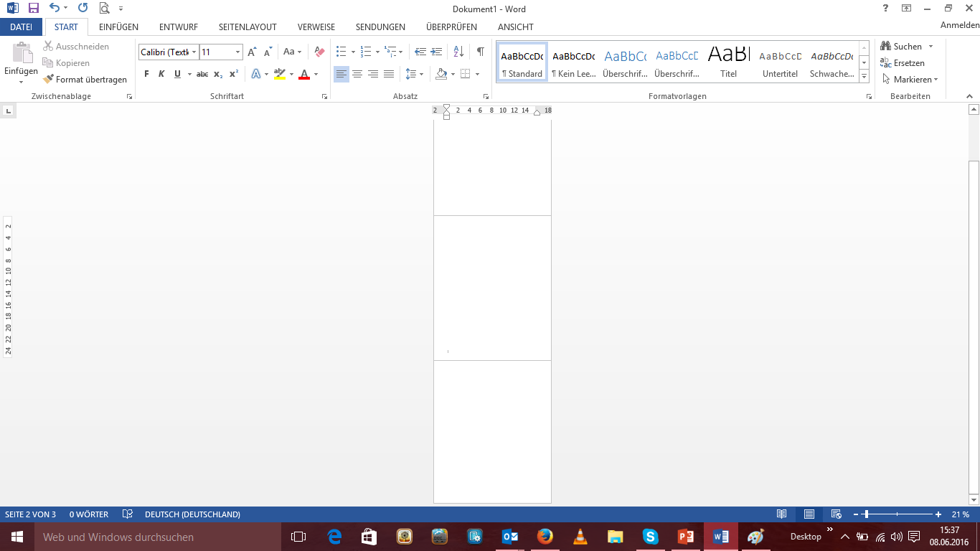Click the Ersetzen button
The height and width of the screenshot is (551, 980).
coord(903,63)
